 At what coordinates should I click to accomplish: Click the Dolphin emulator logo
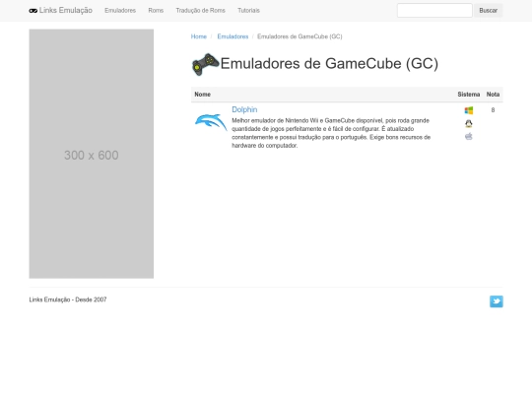[x=211, y=122]
